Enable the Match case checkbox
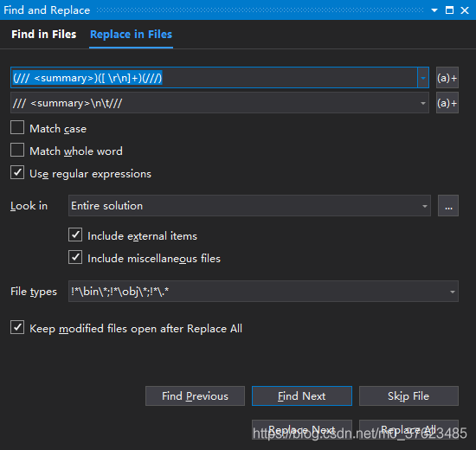This screenshot has width=476, height=450. click(x=17, y=127)
